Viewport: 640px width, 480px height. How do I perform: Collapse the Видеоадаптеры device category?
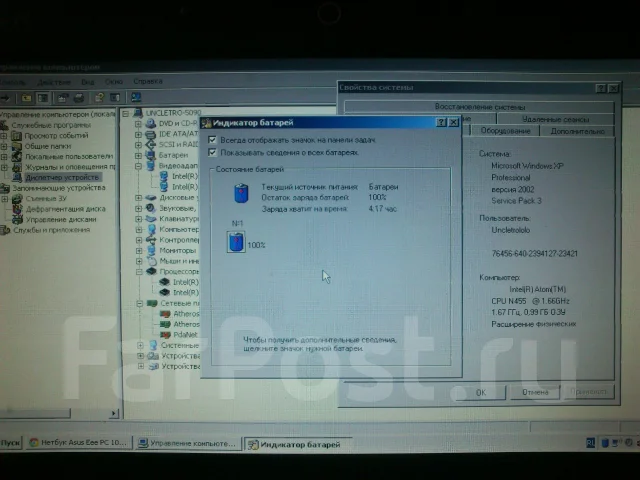(138, 166)
